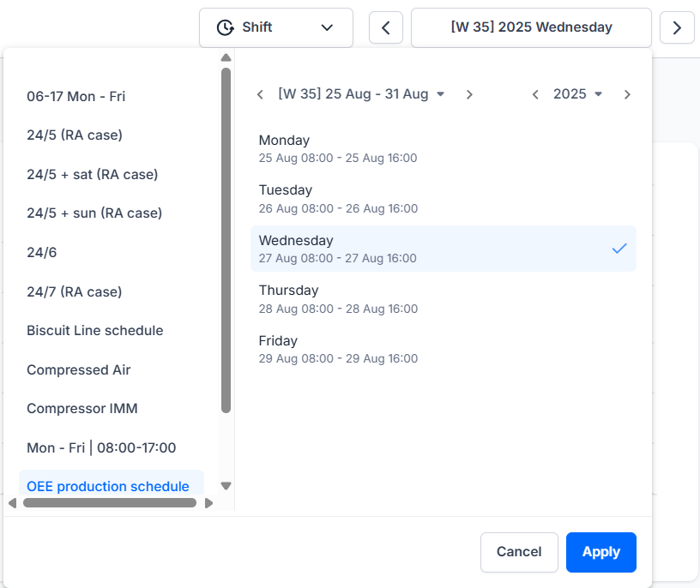Open the Shift type dropdown
The width and height of the screenshot is (700, 588).
275,27
